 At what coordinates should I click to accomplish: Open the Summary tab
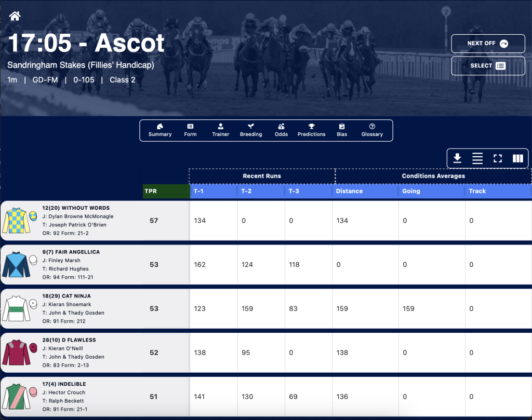pos(160,130)
